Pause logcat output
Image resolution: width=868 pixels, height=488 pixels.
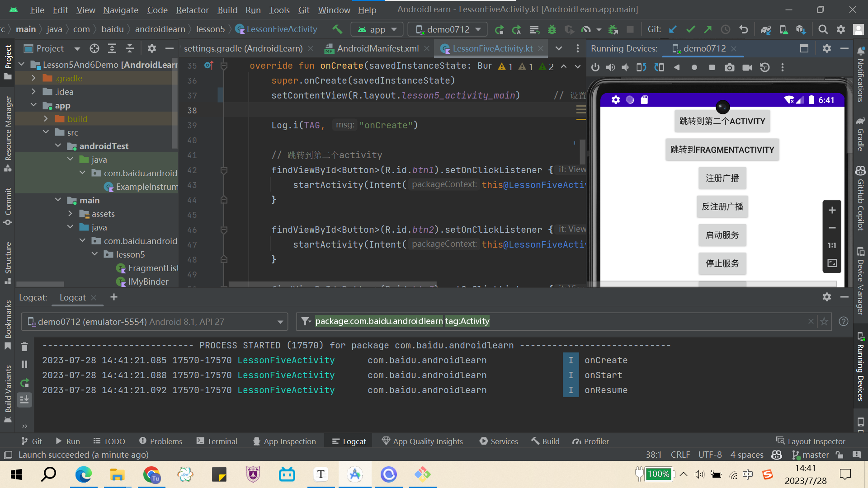(24, 364)
